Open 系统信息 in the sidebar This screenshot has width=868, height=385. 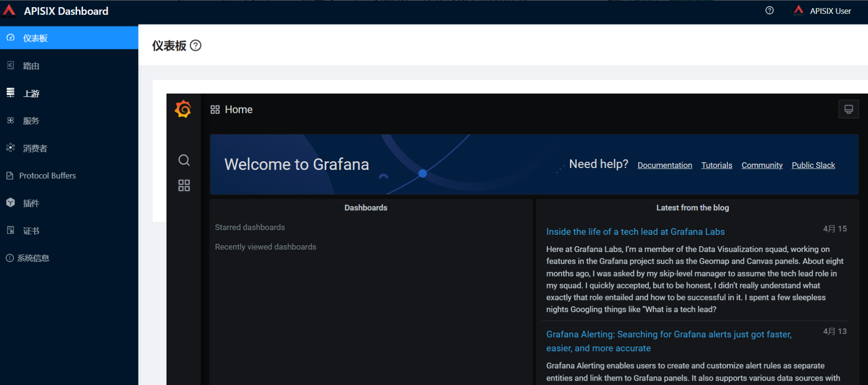[69, 258]
